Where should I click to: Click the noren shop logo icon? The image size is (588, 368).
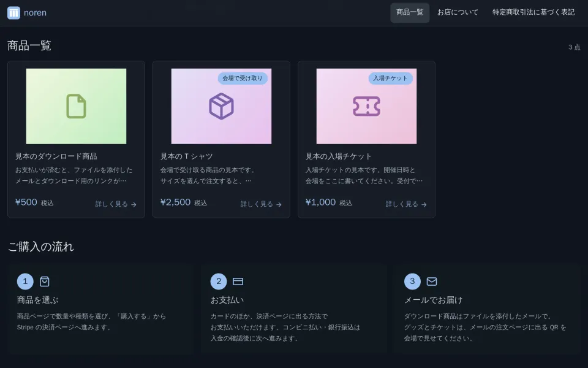[x=14, y=13]
